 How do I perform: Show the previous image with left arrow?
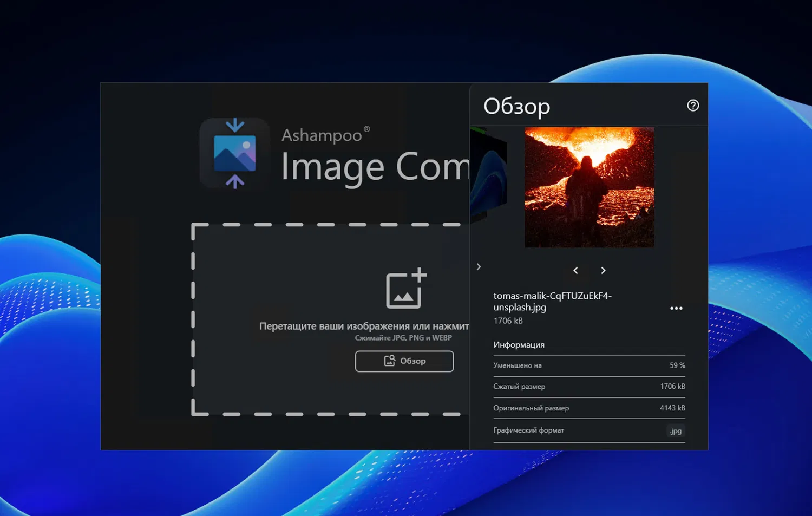tap(575, 270)
